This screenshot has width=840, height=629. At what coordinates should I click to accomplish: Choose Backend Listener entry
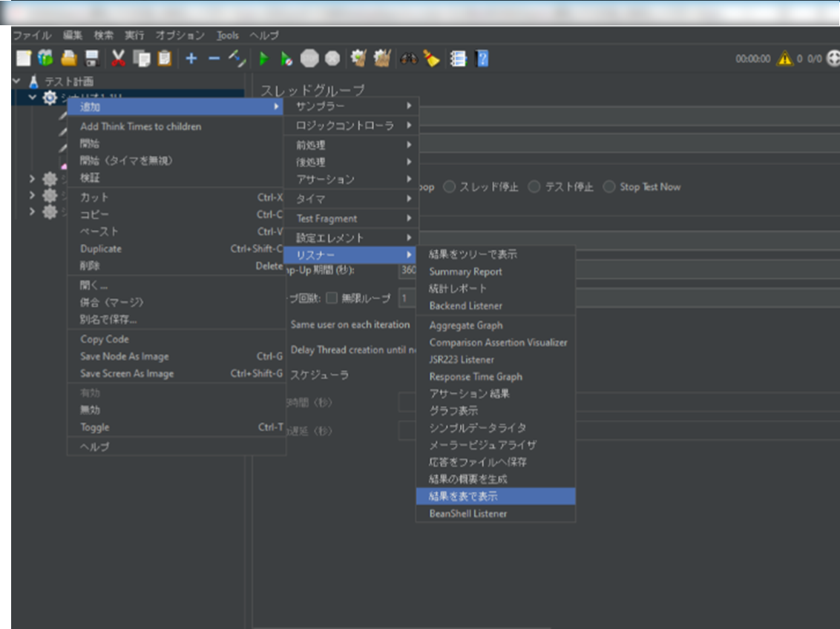pos(496,306)
